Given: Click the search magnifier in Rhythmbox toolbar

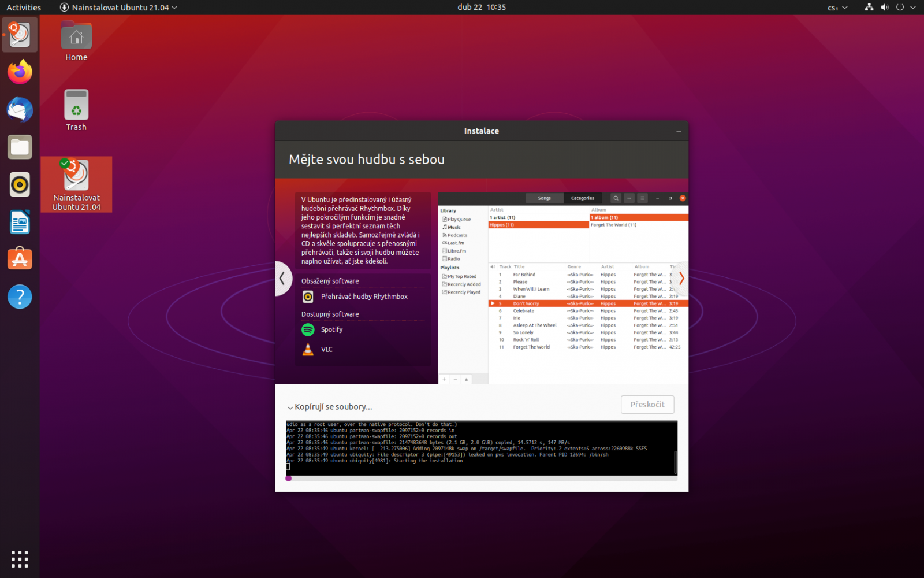Looking at the screenshot, I should (x=616, y=198).
